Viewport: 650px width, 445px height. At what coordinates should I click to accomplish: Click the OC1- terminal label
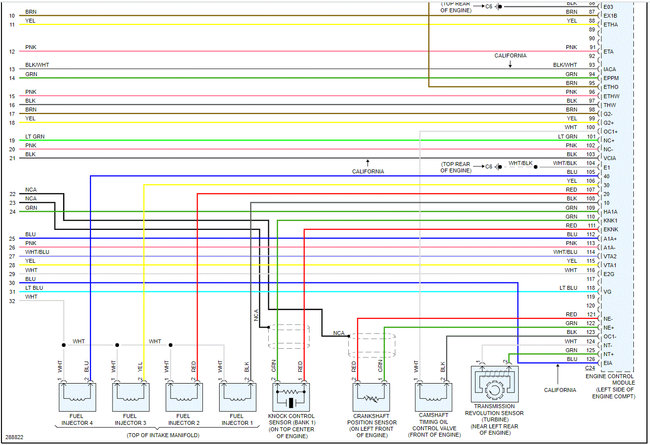pyautogui.click(x=610, y=337)
